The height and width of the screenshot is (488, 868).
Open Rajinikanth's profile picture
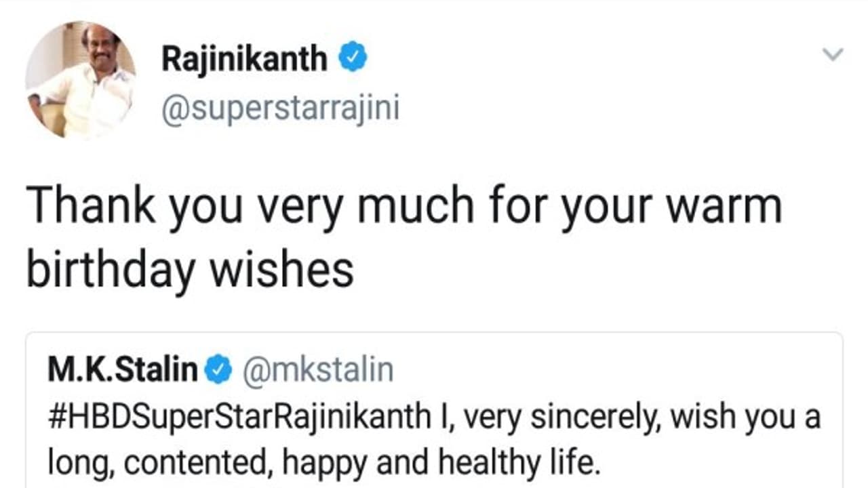pyautogui.click(x=80, y=80)
